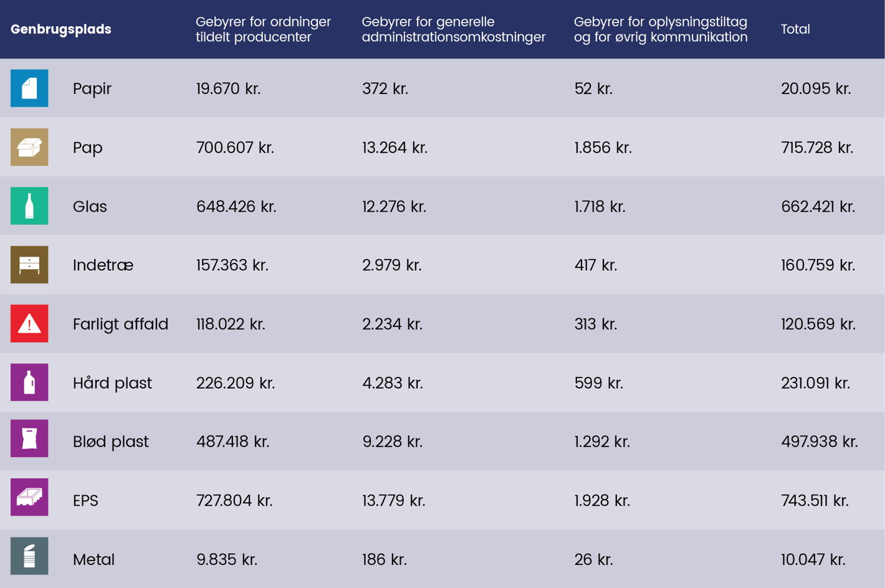Select the Indetræ administration fee 2.979 kr.
This screenshot has width=885, height=588.
click(x=392, y=265)
